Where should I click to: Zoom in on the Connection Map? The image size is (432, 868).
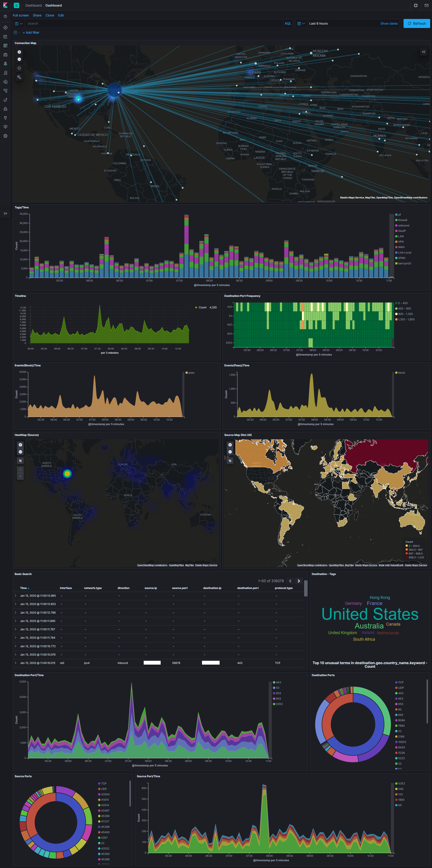(19, 52)
